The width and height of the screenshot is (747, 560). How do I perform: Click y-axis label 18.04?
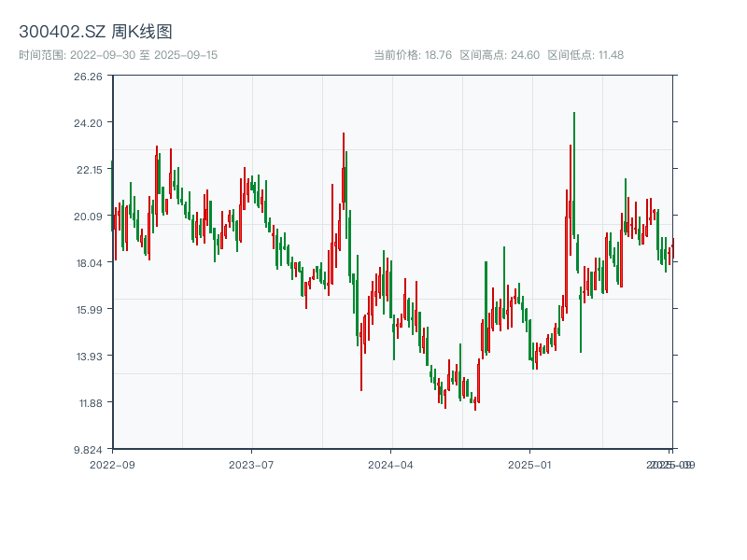tap(90, 263)
